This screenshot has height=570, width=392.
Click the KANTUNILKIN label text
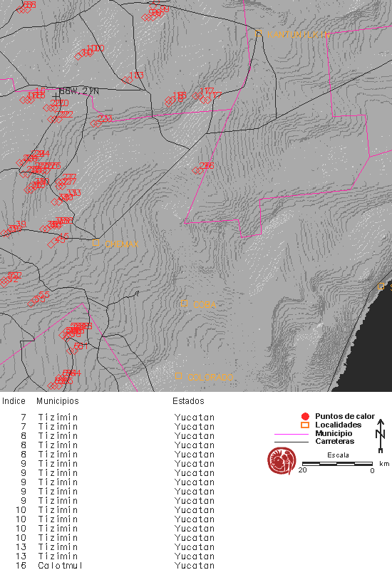coord(298,34)
